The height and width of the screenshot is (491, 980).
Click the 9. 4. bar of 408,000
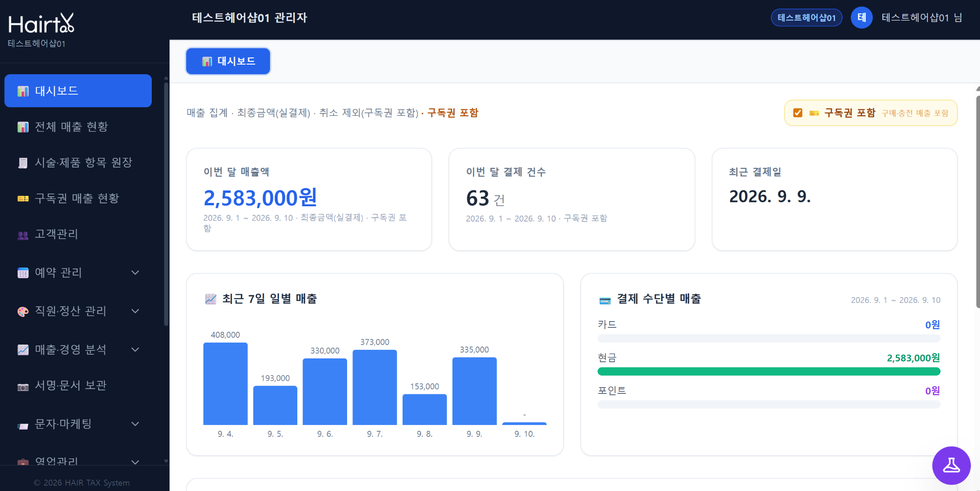point(225,384)
